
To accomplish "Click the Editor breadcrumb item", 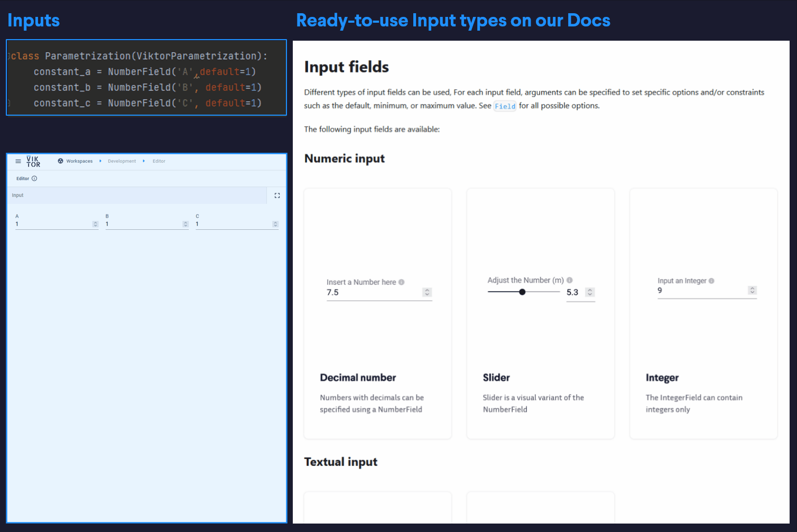I will point(159,161).
